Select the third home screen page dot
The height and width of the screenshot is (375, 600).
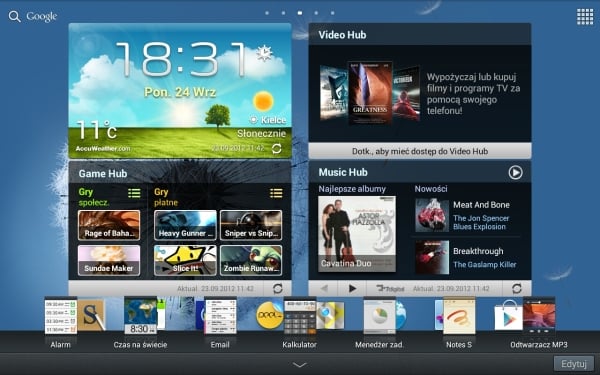pos(300,13)
